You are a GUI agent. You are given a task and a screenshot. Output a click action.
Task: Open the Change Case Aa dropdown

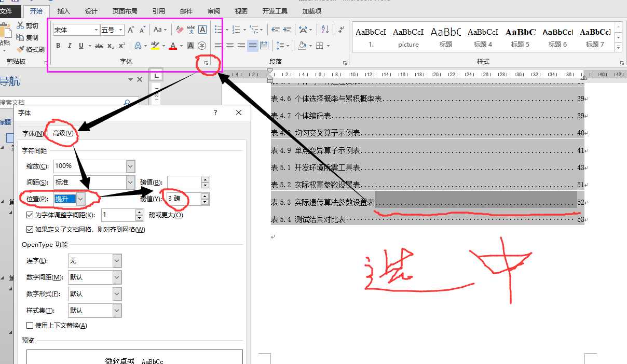coord(160,30)
